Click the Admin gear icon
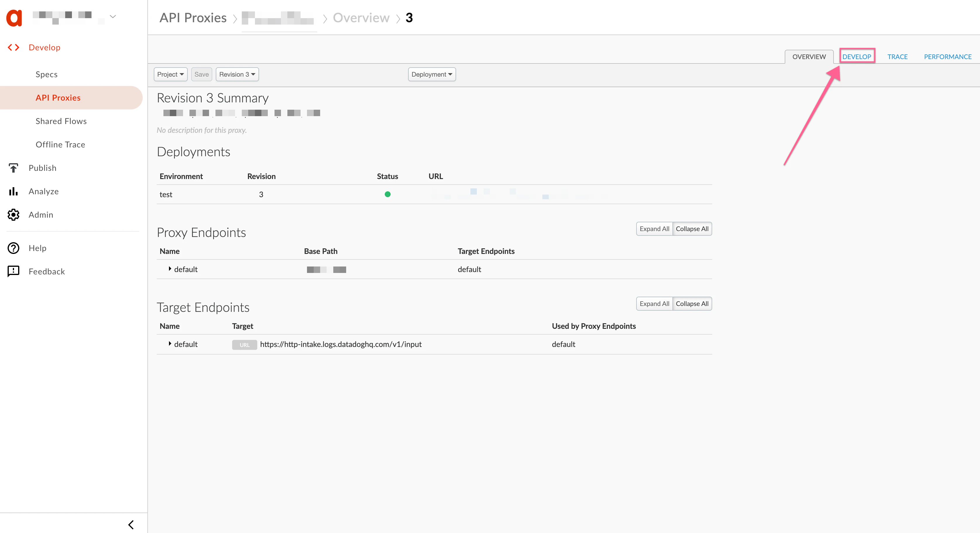Screen dimensions: 980x533 (x=14, y=214)
